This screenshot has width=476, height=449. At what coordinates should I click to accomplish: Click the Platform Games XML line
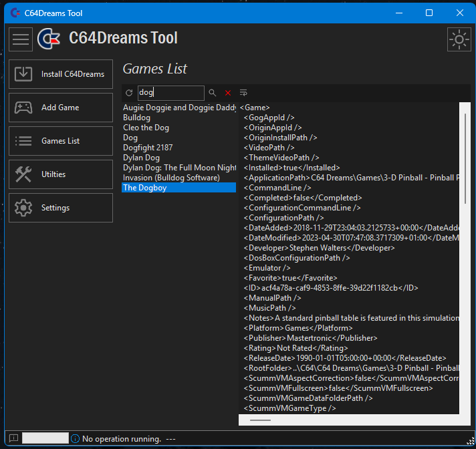click(x=298, y=327)
